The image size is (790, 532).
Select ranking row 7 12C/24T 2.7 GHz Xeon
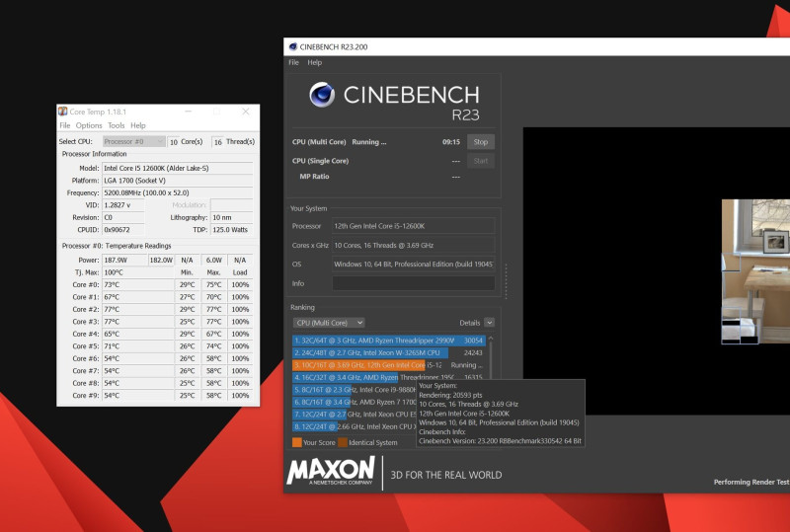355,415
